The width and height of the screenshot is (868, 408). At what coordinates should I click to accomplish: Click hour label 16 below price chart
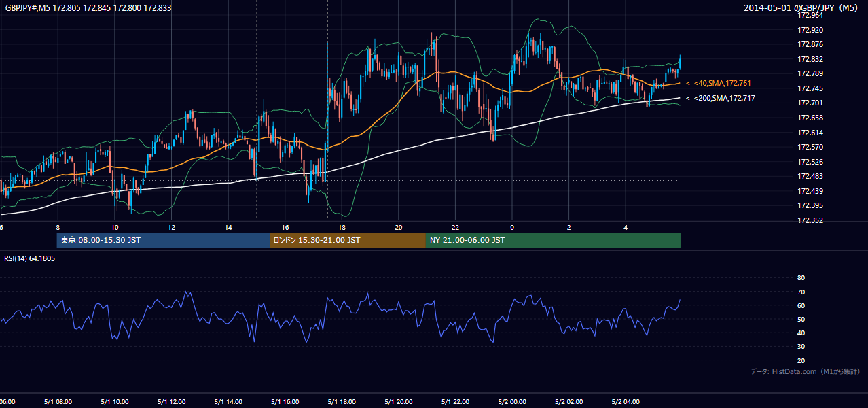(285, 227)
